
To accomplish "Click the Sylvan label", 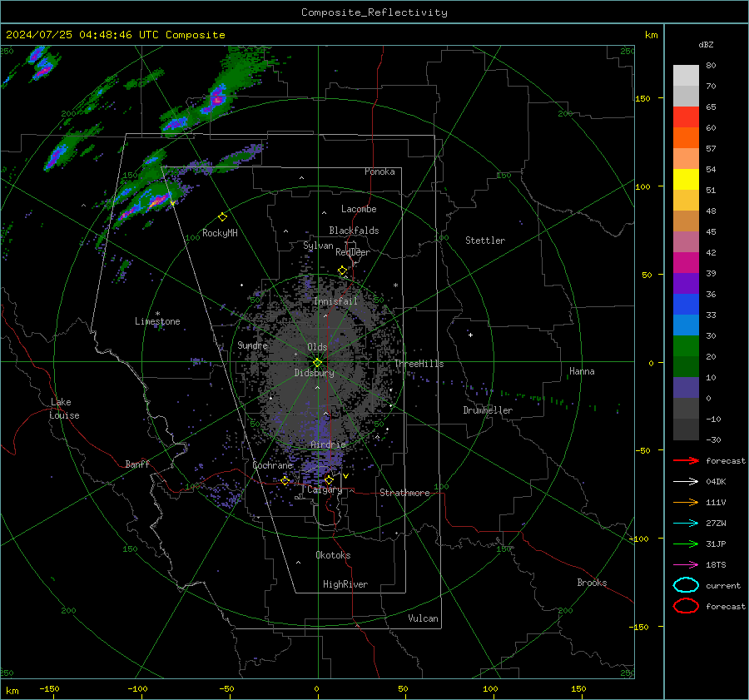I will click(x=318, y=246).
